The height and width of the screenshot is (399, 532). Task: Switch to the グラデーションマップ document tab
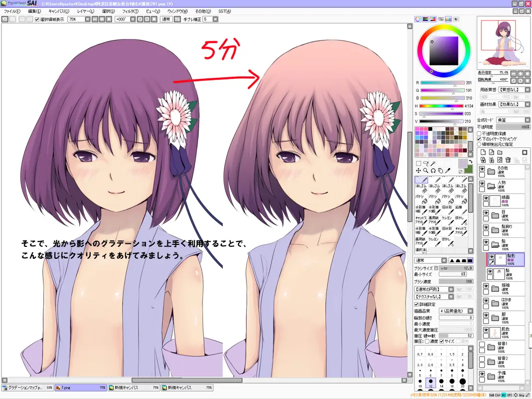point(27,388)
